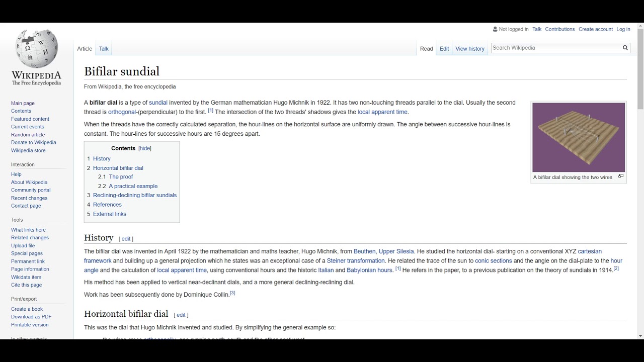The width and height of the screenshot is (644, 362).
Task: Jump to Horizontal bifilar dial in Contents
Action: [x=118, y=168]
